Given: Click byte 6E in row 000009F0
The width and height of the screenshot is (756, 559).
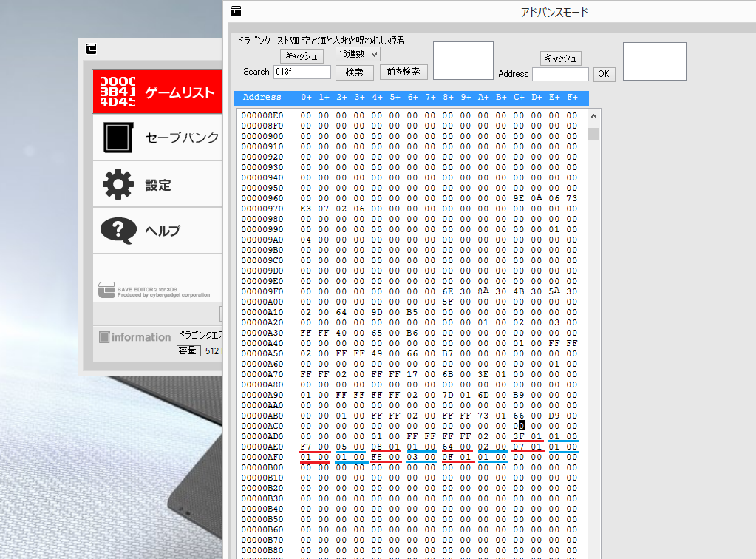Looking at the screenshot, I should (448, 291).
